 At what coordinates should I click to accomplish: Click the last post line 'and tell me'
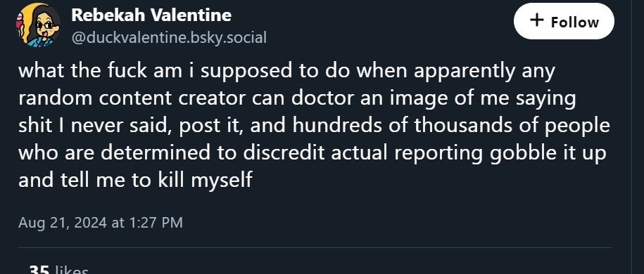pyautogui.click(x=135, y=181)
